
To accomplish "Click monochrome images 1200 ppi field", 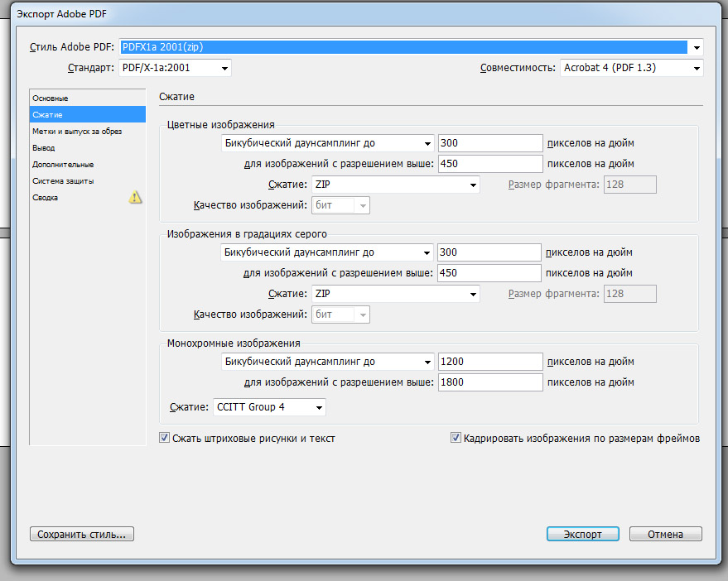I will coord(490,362).
